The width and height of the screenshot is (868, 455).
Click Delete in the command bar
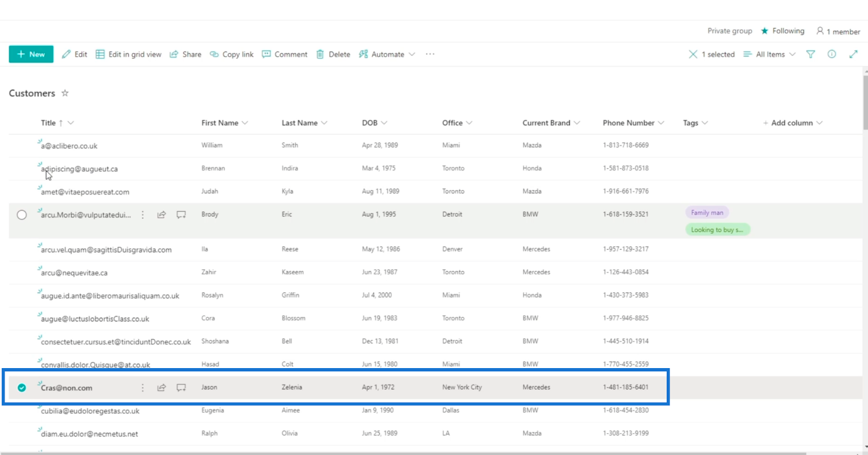333,54
